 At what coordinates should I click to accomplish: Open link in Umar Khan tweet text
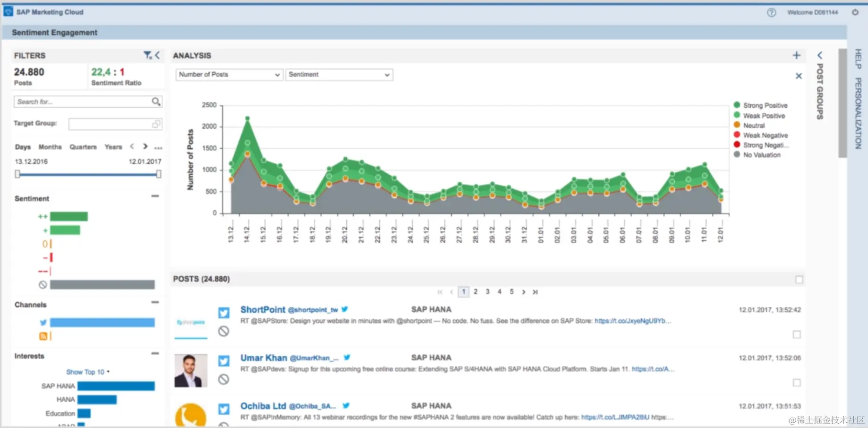coord(653,369)
